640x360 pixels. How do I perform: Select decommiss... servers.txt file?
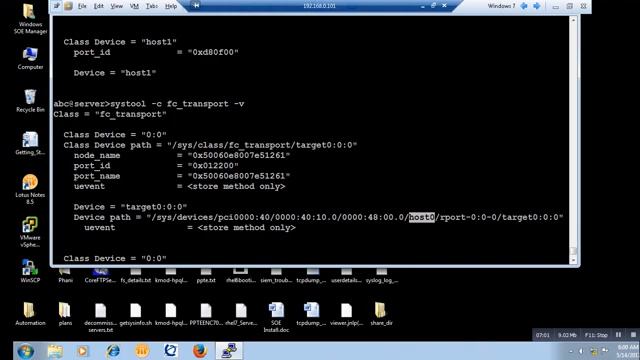pos(100,317)
